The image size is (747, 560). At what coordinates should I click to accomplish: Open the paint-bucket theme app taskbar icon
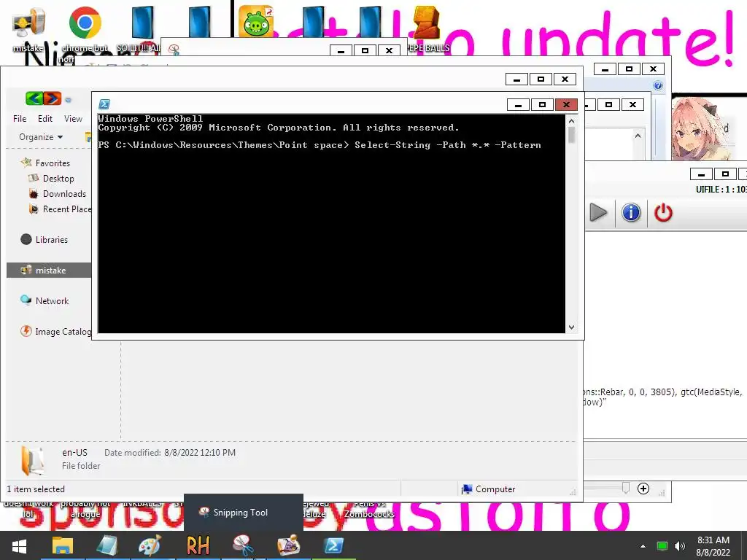[288, 545]
